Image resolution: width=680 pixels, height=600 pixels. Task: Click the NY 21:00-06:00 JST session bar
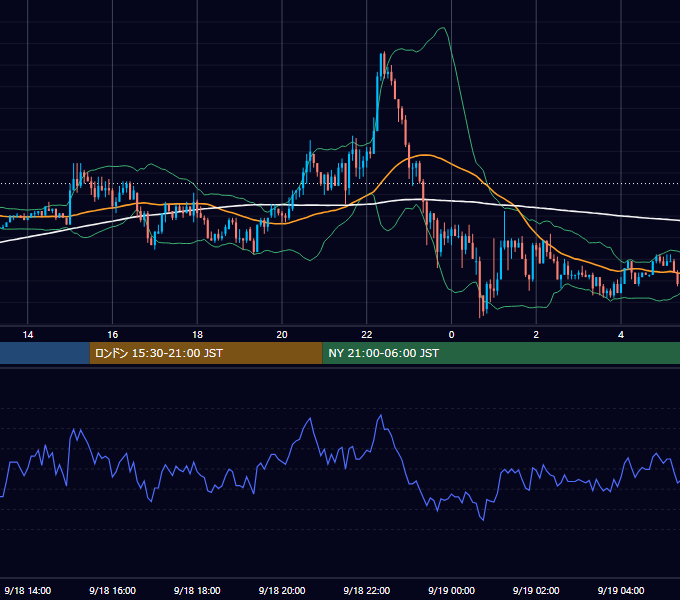point(501,353)
